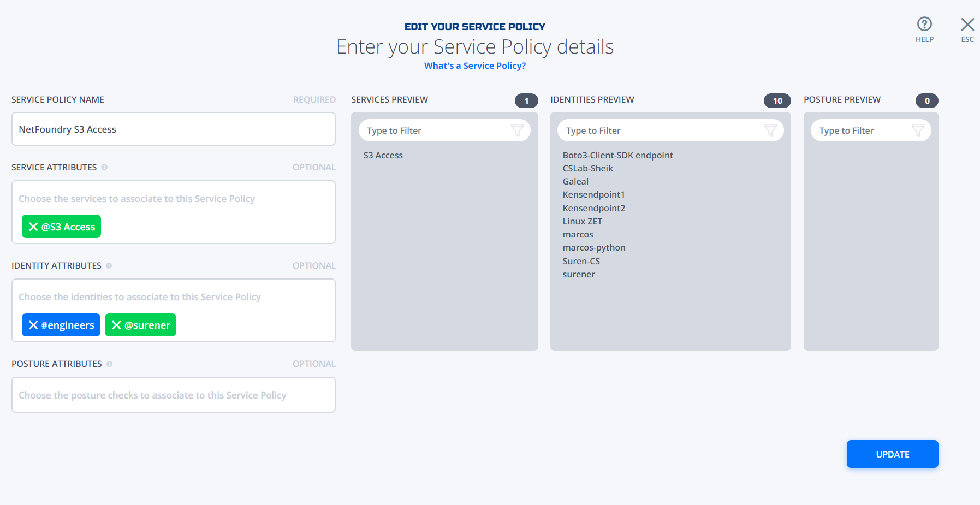
Task: Close dialog with the ESC X icon
Action: click(x=967, y=24)
